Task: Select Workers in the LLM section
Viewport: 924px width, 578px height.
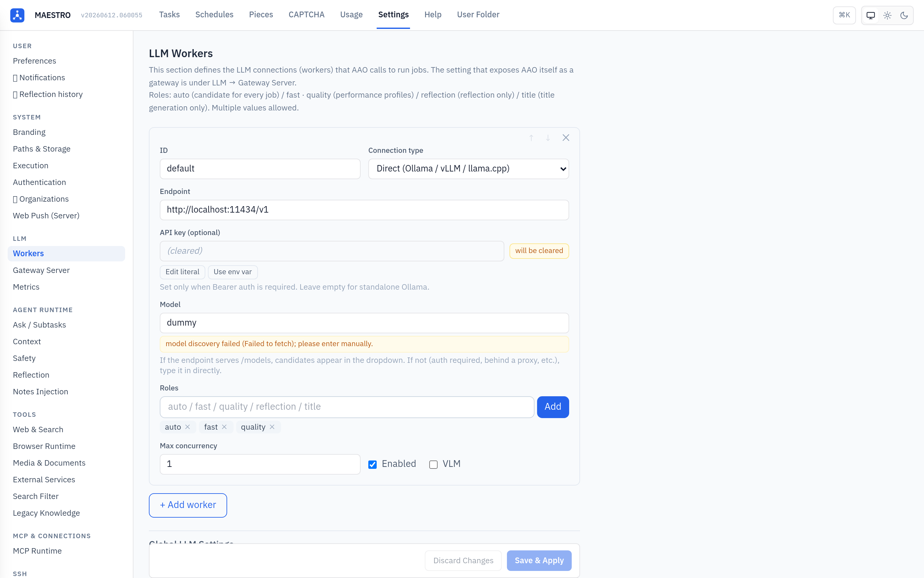Action: [66, 254]
